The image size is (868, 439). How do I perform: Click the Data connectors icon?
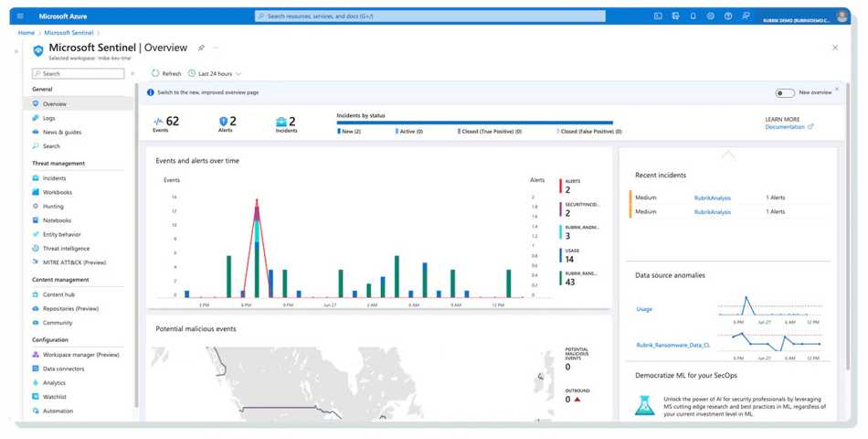[36, 369]
